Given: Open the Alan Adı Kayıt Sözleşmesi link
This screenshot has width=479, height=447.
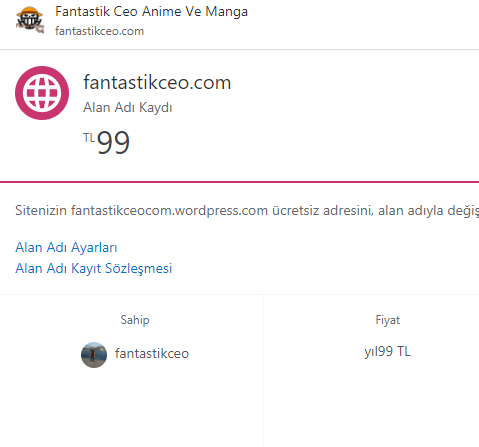Looking at the screenshot, I should tap(94, 269).
